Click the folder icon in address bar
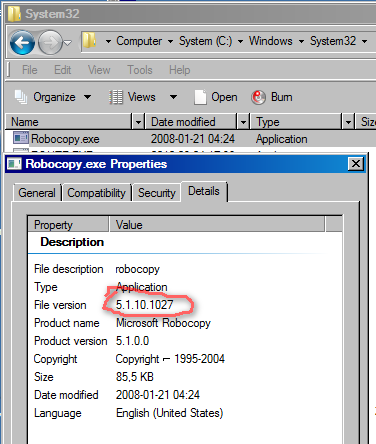Screen dimensions: 376x444 click(x=89, y=41)
